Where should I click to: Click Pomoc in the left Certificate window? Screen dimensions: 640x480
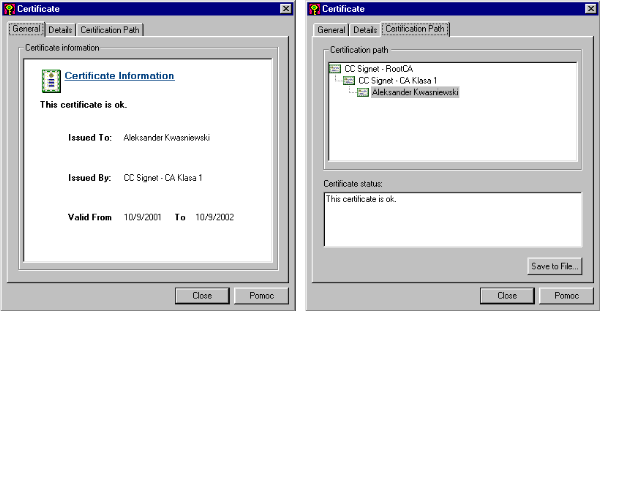(262, 296)
